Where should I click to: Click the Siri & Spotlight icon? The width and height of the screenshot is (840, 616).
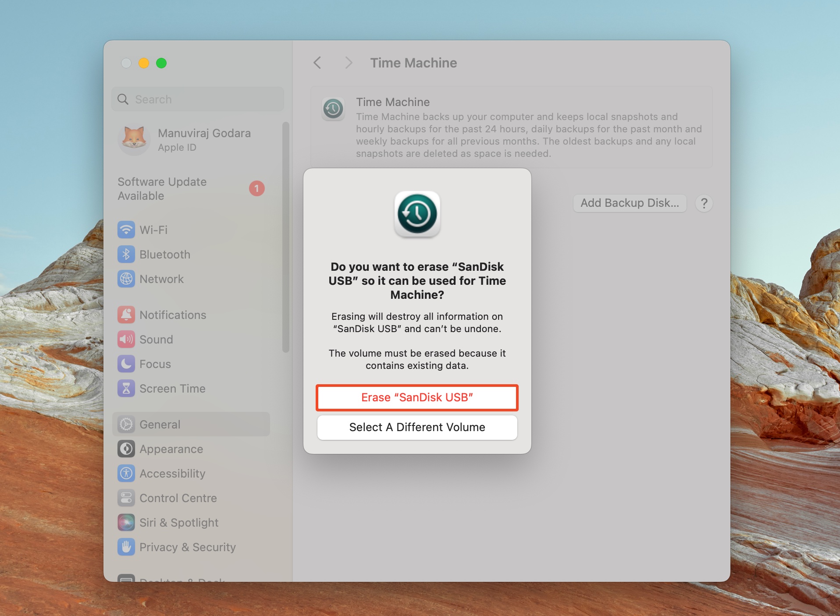click(126, 522)
